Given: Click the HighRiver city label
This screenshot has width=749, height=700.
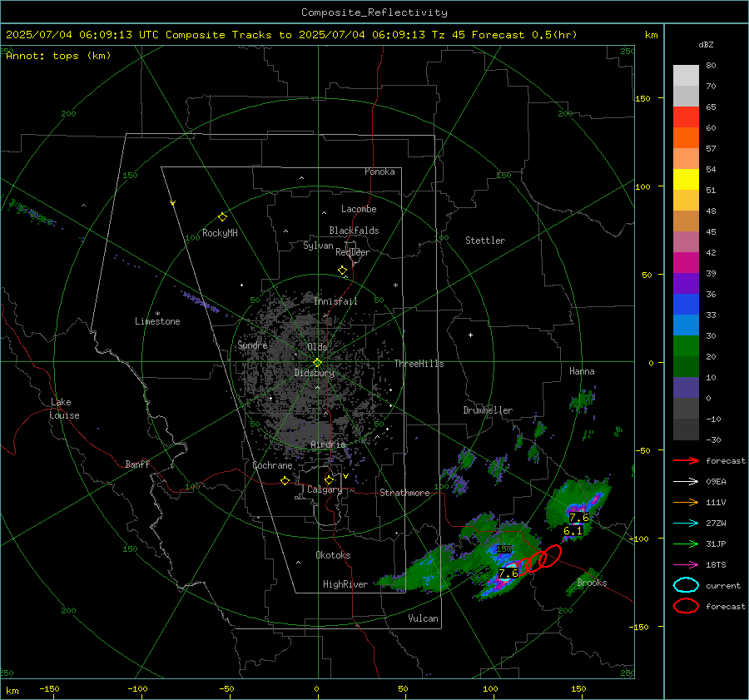Looking at the screenshot, I should 345,584.
